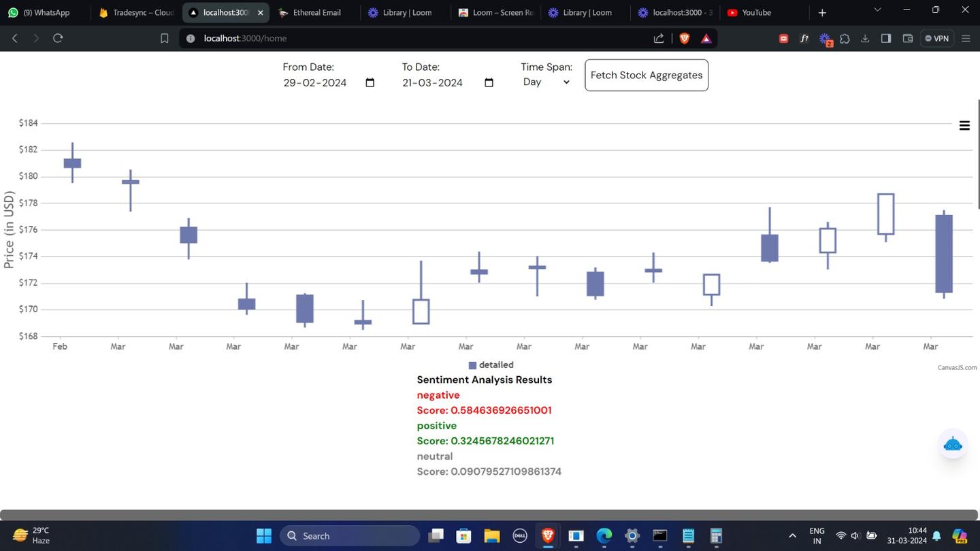Open the Calculator app in taskbar
The height and width of the screenshot is (551, 980).
coord(716,536)
